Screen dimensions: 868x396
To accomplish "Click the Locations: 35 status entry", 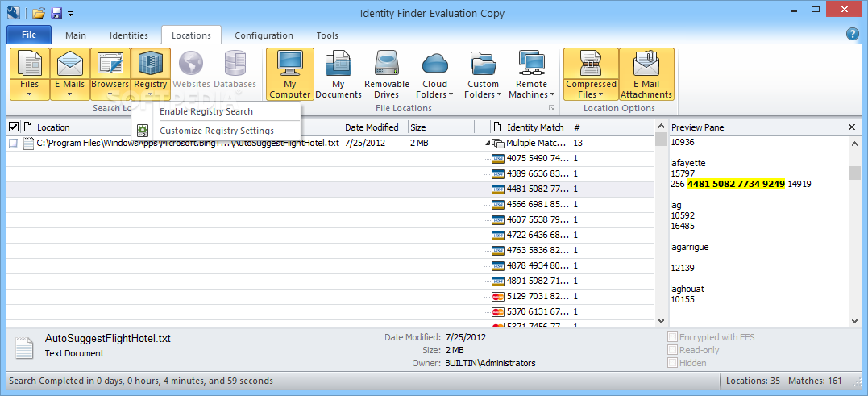I will coord(753,381).
